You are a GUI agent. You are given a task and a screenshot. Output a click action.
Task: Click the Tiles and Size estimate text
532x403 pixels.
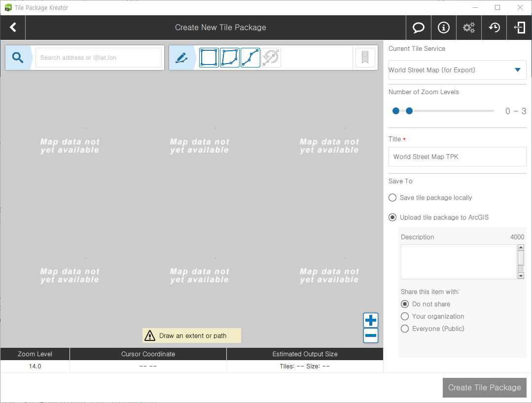pos(305,367)
